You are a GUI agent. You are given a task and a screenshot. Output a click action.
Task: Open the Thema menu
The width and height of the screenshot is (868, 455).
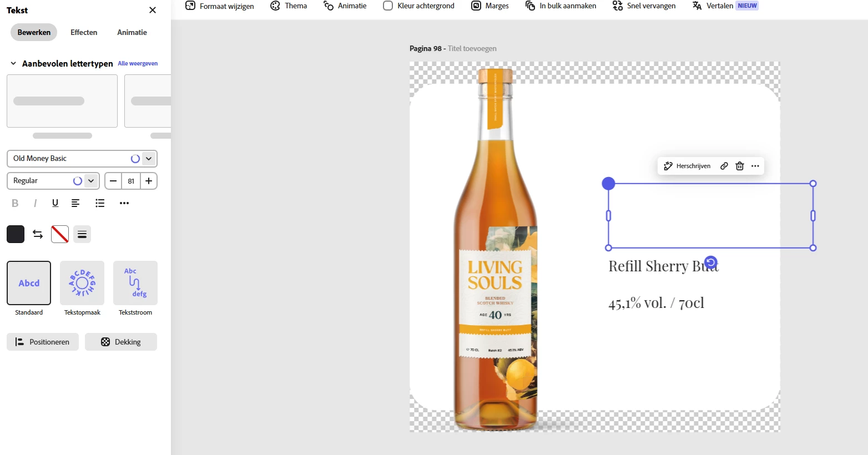tap(289, 6)
